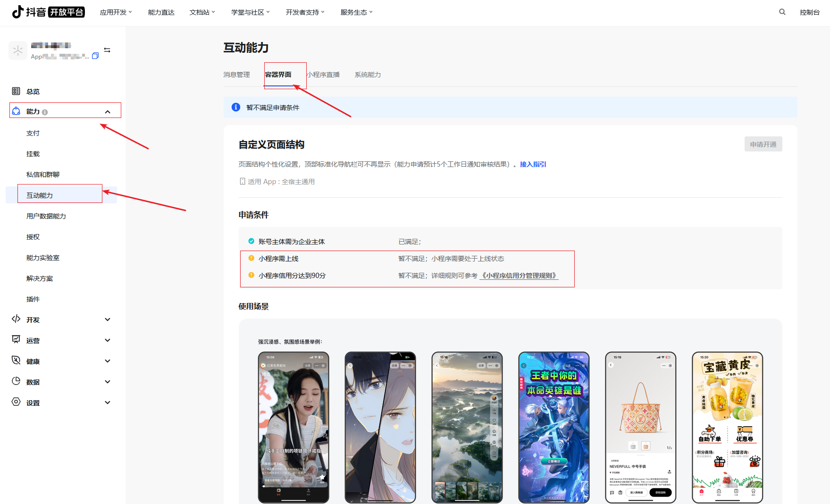Open the 接入指引 link
This screenshot has height=504, width=830.
point(532,164)
